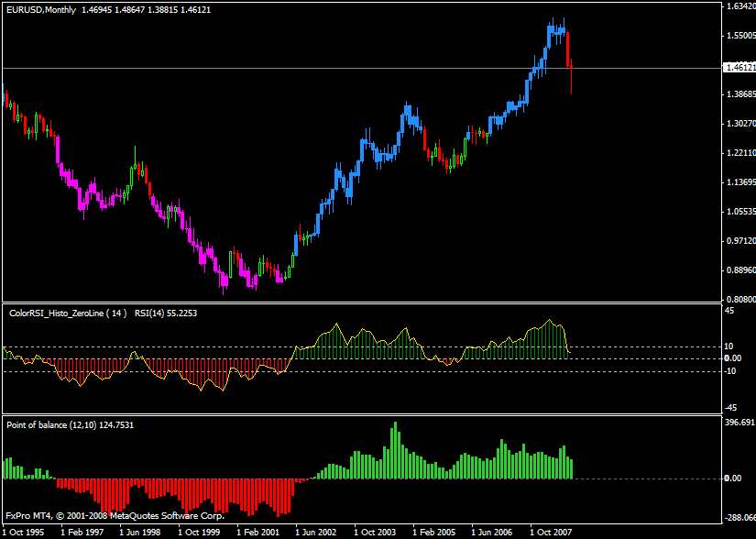
Task: Select the 1 Jun 1998 date marker
Action: [x=142, y=532]
